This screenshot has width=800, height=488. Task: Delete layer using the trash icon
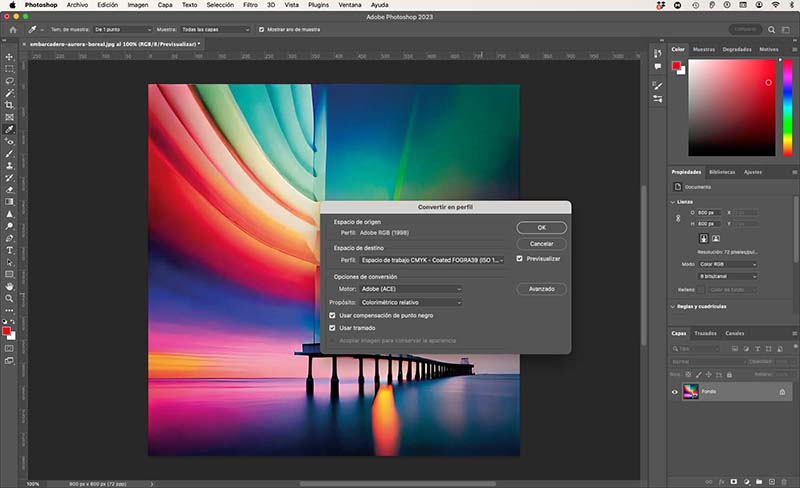[784, 481]
